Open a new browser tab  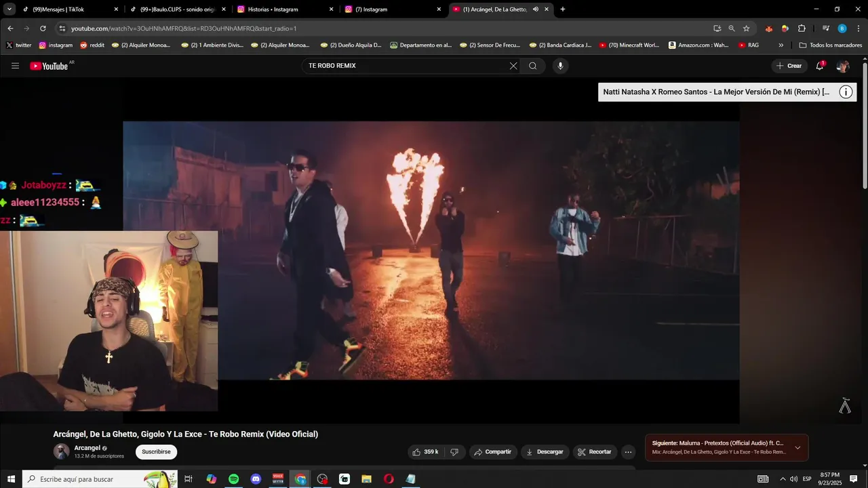562,9
